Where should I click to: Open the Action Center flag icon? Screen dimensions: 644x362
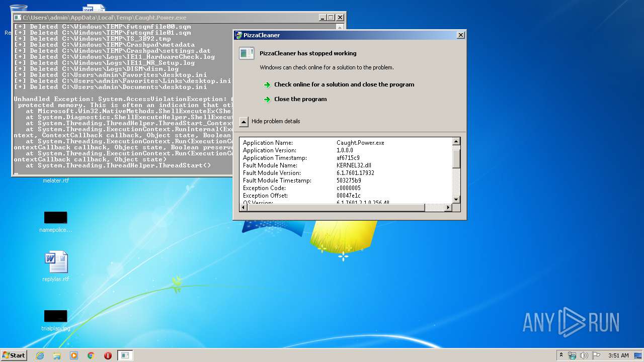(596, 355)
